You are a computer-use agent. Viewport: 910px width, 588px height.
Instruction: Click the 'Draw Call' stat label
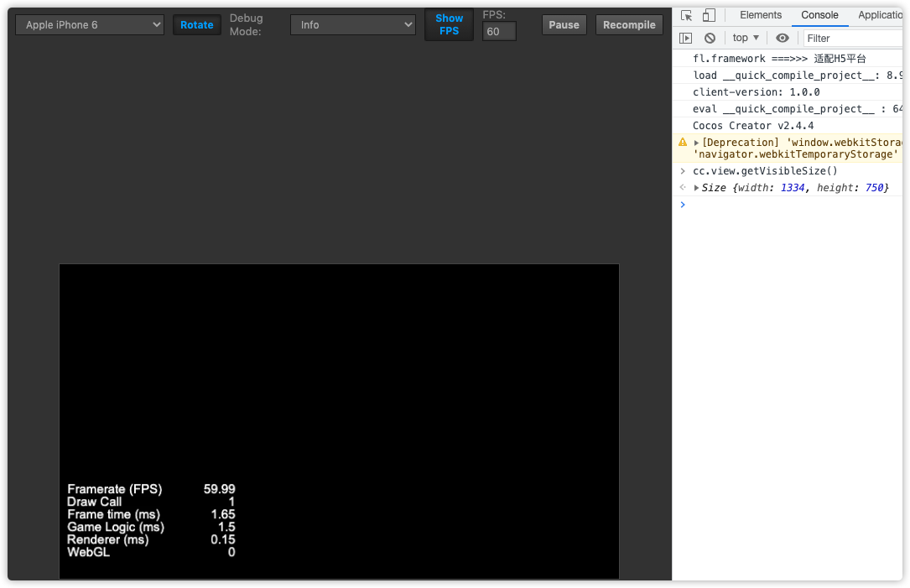point(94,502)
